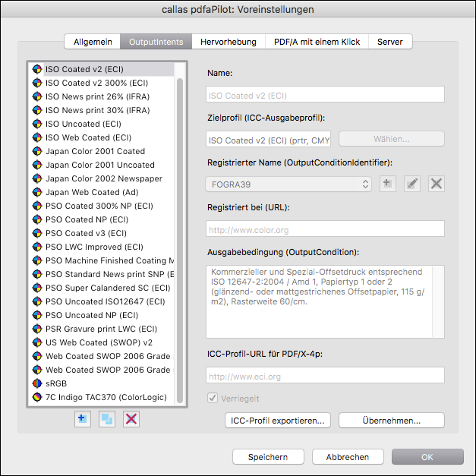Select Japan Color 2001 Uncoated entry
The height and width of the screenshot is (476, 476).
(102, 165)
